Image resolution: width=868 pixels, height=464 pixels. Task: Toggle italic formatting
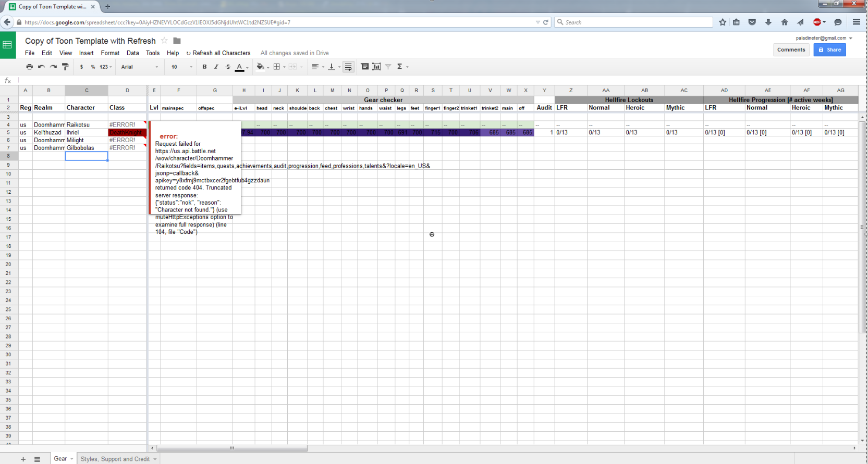point(216,67)
